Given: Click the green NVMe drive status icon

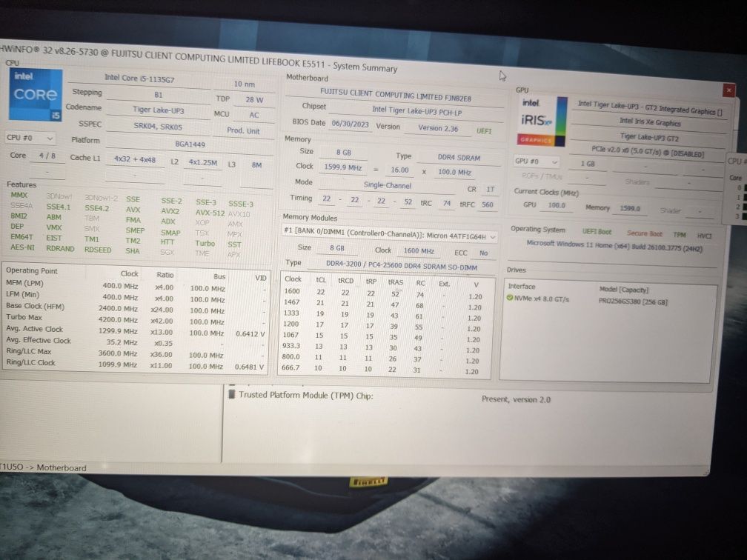Looking at the screenshot, I should 509,298.
